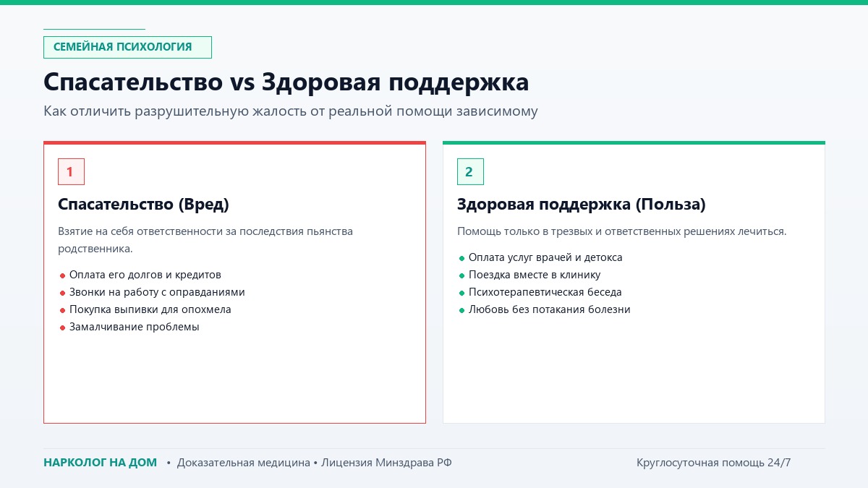Viewport: 868px width, 488px height.
Task: Select heading Здоровая поддержка (Польза)
Action: point(581,205)
